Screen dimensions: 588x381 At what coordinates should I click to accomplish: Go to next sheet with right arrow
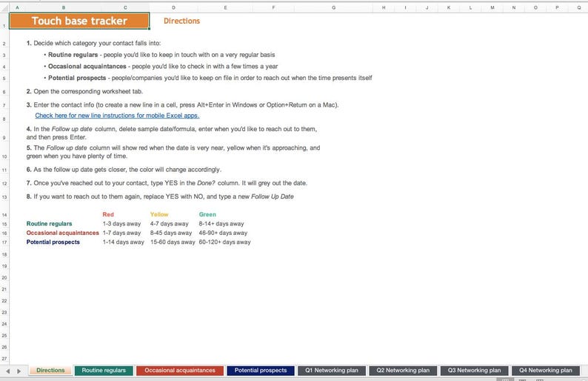tap(19, 371)
